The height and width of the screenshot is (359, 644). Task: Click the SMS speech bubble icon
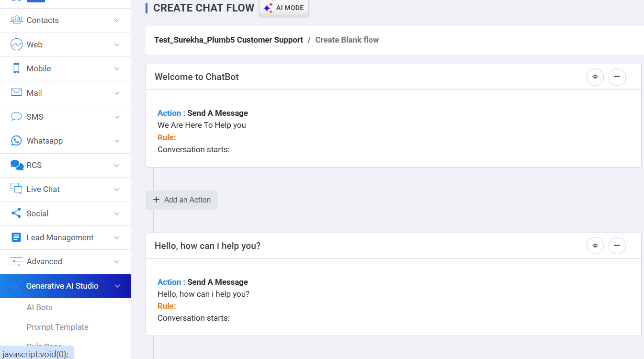pos(17,117)
